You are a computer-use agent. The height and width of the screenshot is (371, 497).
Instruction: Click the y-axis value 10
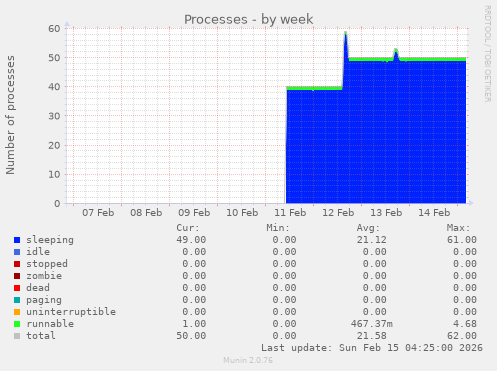pos(54,174)
